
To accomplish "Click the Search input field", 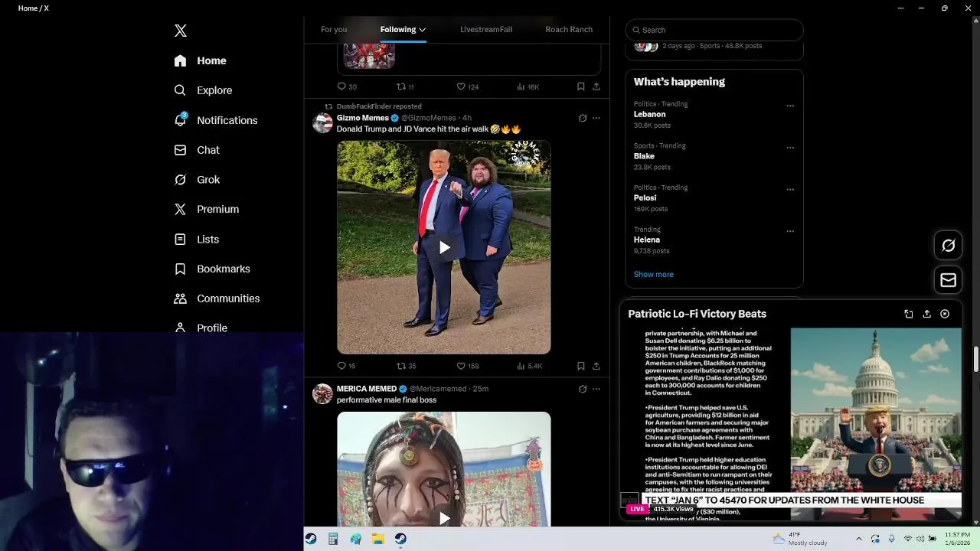I will (x=714, y=30).
